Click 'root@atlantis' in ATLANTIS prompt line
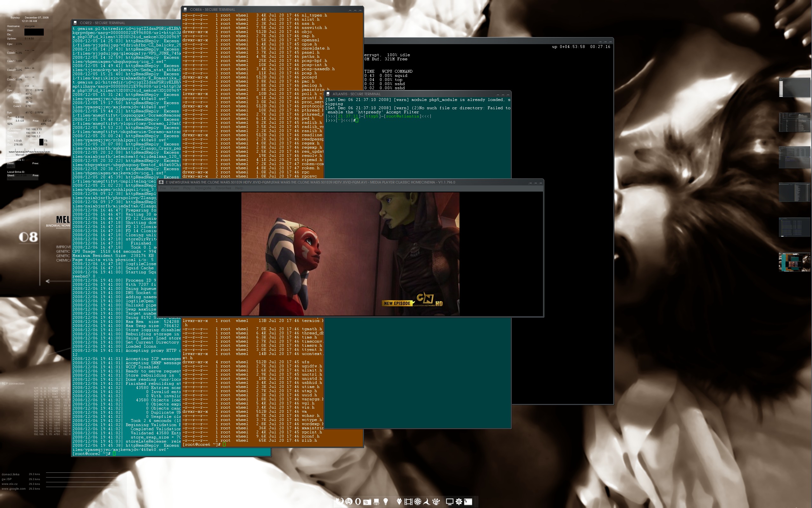The height and width of the screenshot is (508, 812). [403, 116]
